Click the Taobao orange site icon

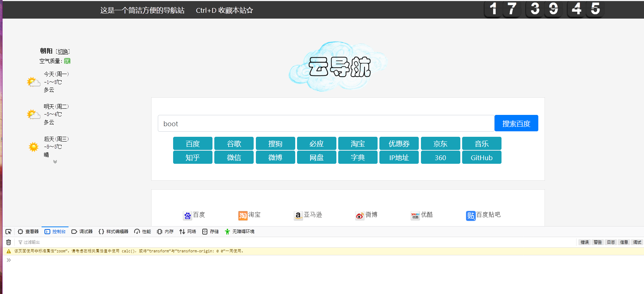243,216
